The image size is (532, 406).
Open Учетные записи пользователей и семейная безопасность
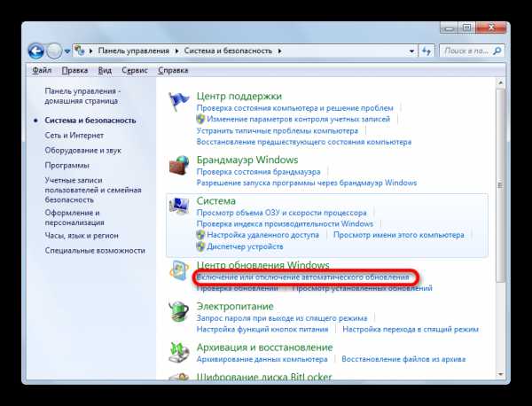pyautogui.click(x=93, y=190)
